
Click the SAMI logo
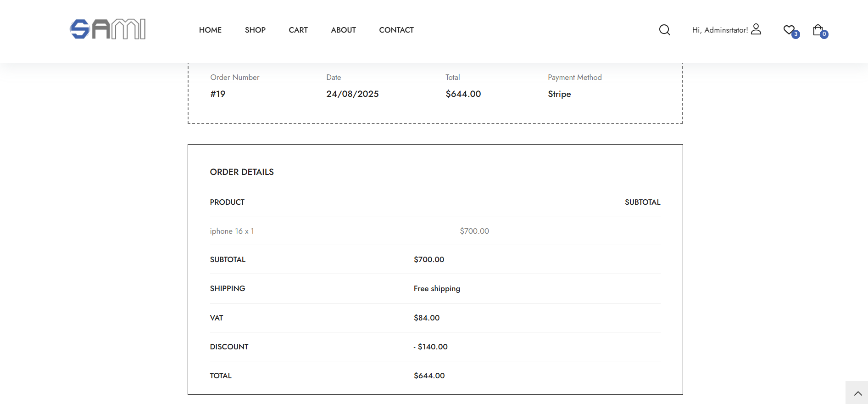click(108, 29)
